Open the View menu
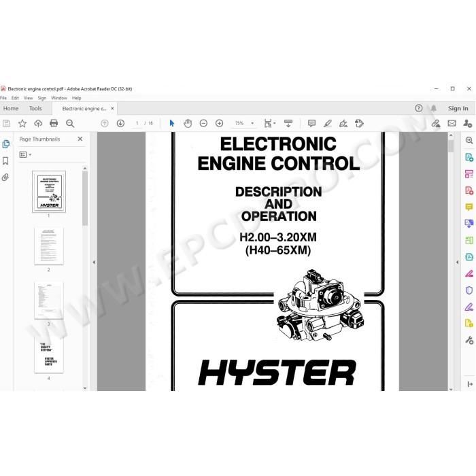Viewport: 476px width, 476px height. click(x=28, y=98)
